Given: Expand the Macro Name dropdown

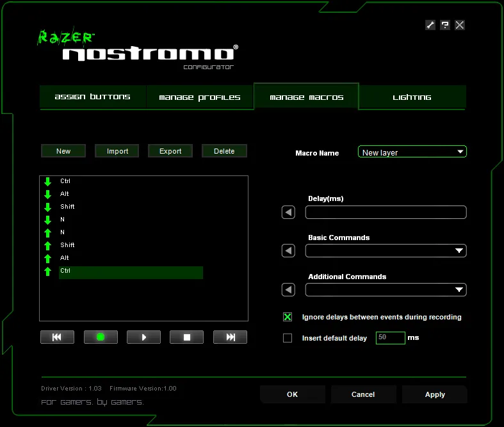Looking at the screenshot, I should click(x=460, y=152).
